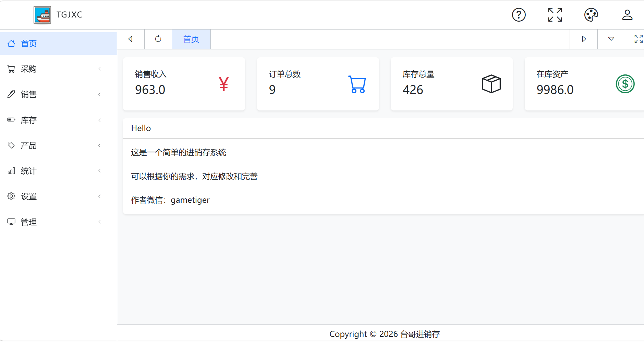Open the theme palette icon
The width and height of the screenshot is (644, 342).
point(591,15)
